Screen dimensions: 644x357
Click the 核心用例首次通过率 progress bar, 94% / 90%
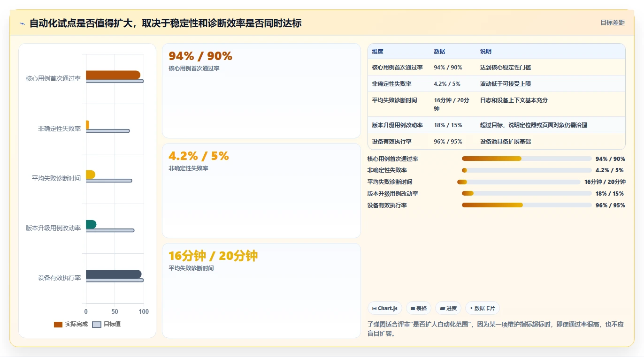click(527, 159)
